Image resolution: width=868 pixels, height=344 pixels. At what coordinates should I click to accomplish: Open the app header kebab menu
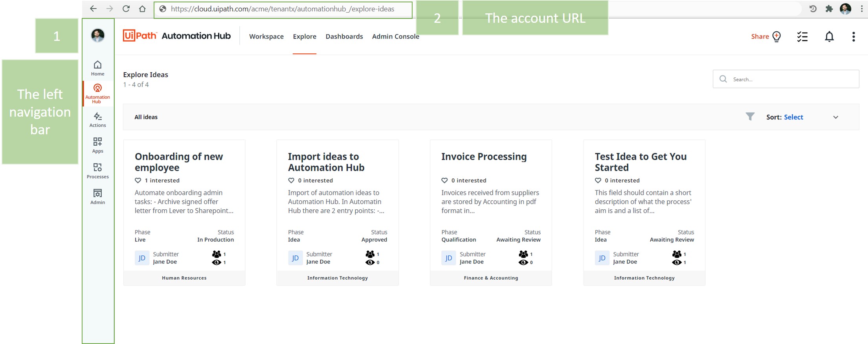click(853, 37)
